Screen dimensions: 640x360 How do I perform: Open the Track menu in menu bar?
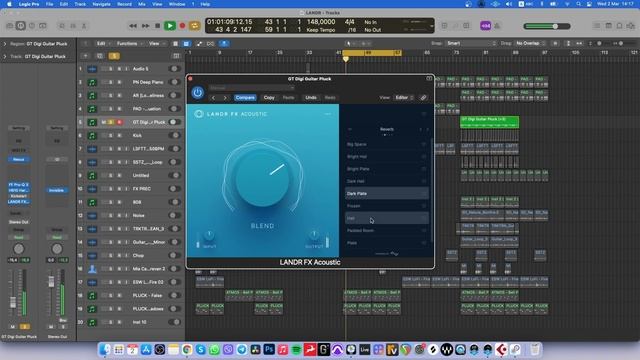[x=80, y=4]
